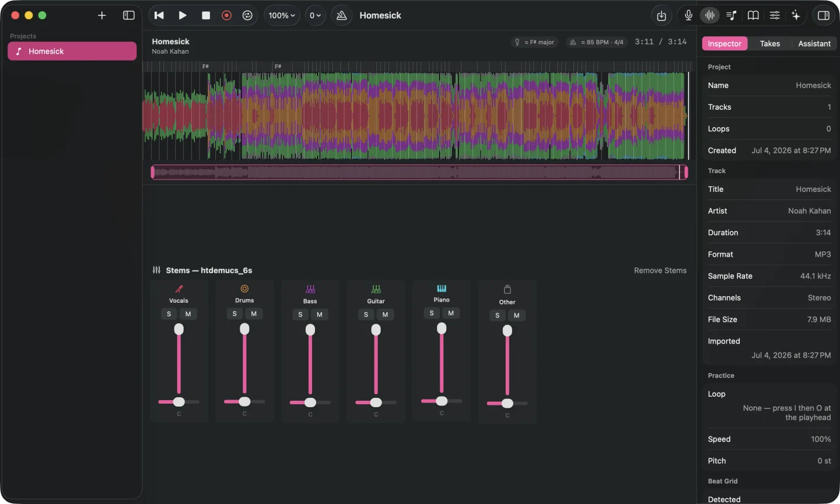Click the Vocals microphone stem icon
This screenshot has height=504, width=840.
179,289
